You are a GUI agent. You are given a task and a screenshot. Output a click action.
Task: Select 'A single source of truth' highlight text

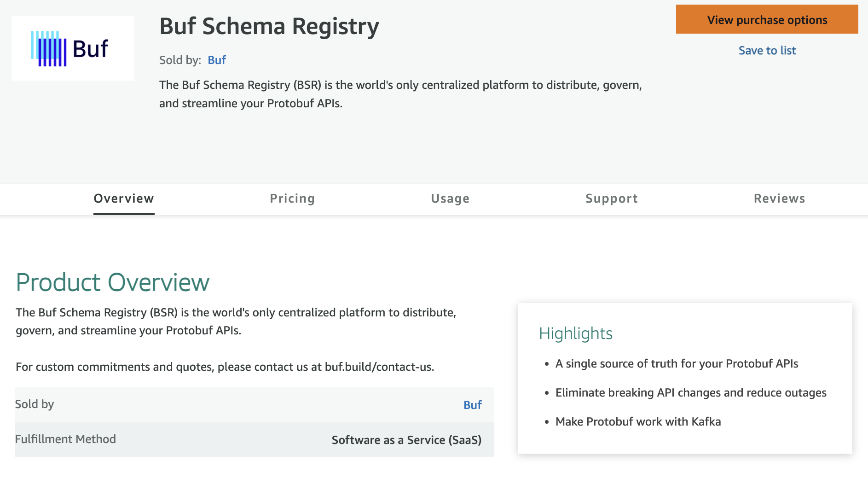point(677,364)
